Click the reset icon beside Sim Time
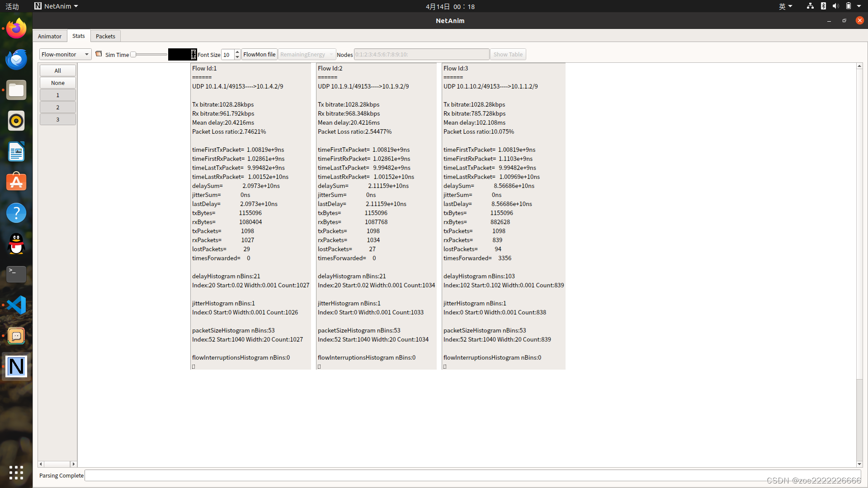The height and width of the screenshot is (488, 868). tap(99, 54)
